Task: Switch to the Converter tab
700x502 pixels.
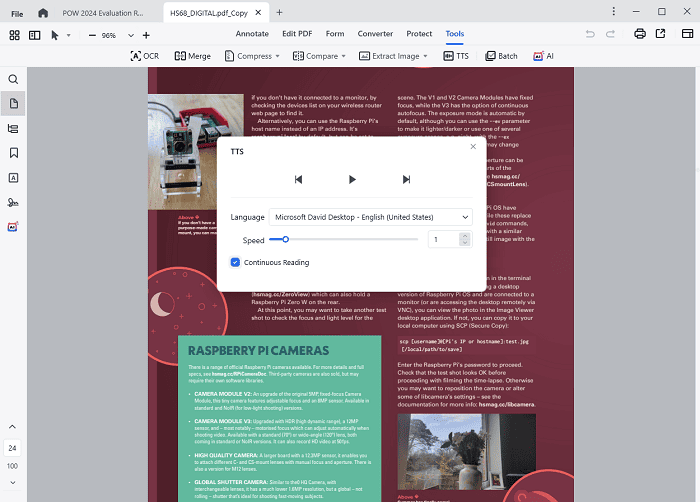Action: (x=374, y=34)
